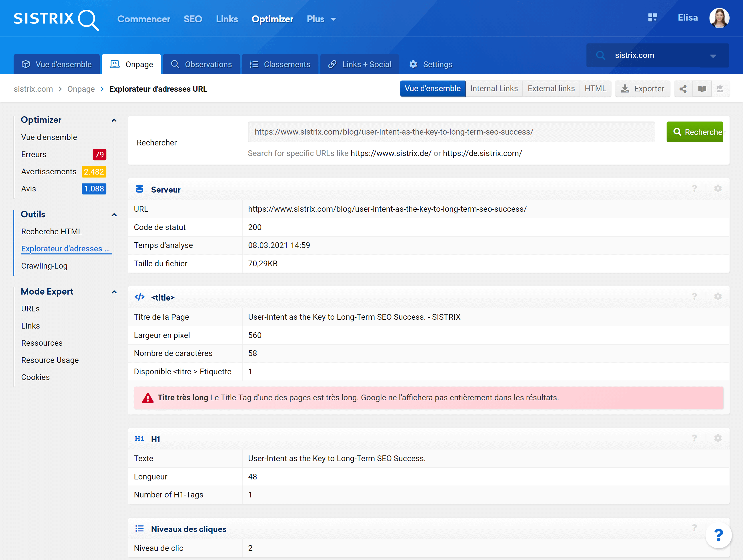Open the sistrix.com project dropdown arrow
743x560 pixels.
tap(713, 56)
